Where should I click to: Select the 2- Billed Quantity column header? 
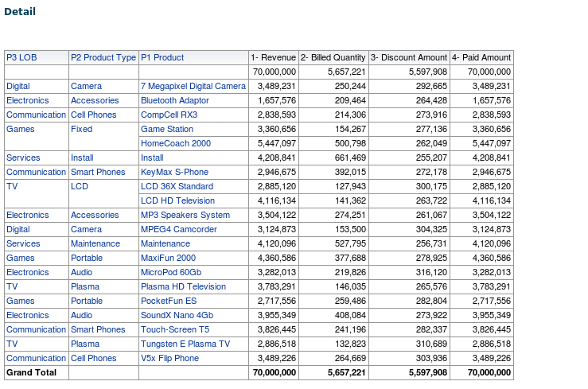[x=333, y=57]
